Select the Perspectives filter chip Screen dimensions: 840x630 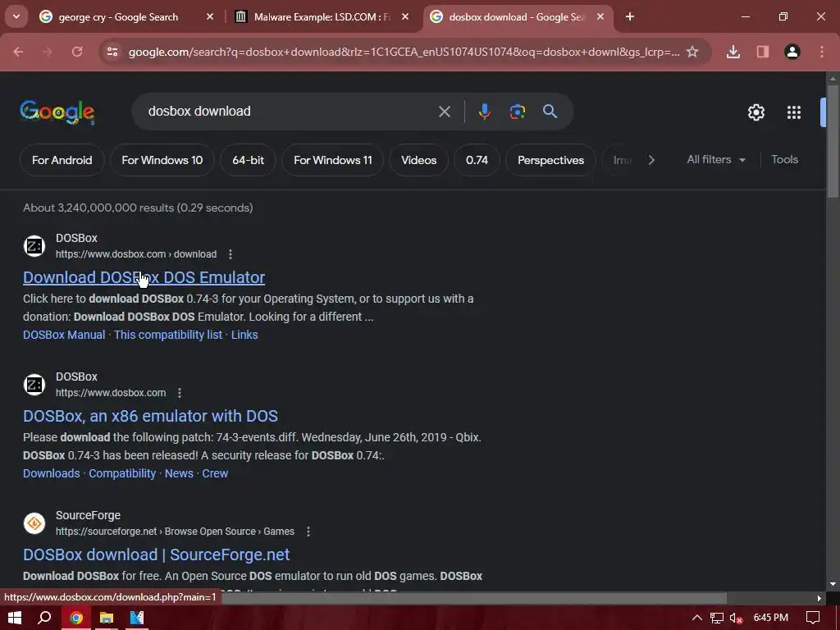[550, 160]
